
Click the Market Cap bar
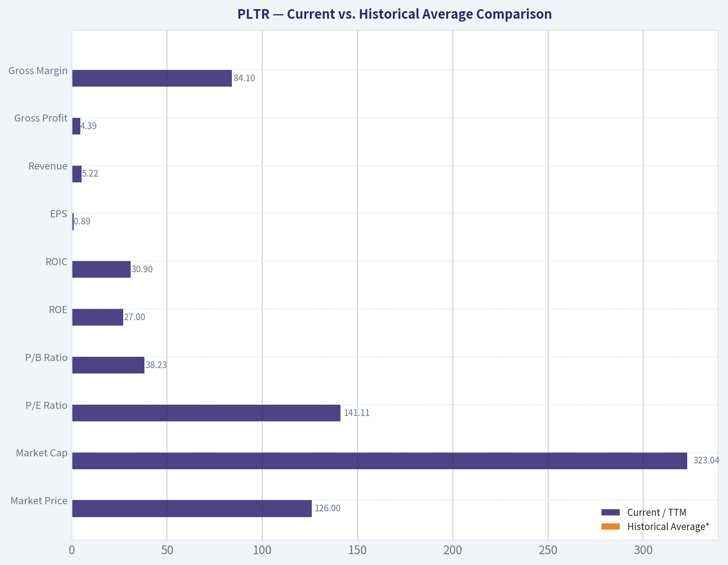pyautogui.click(x=380, y=461)
